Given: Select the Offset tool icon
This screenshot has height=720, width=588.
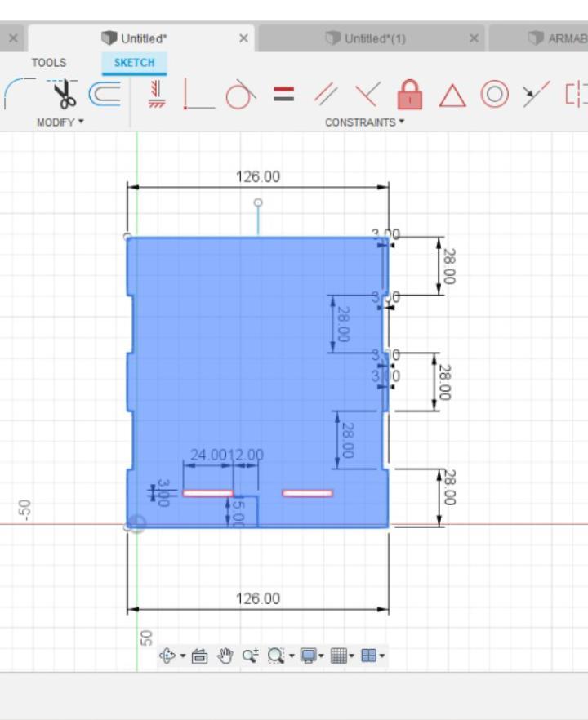Looking at the screenshot, I should point(105,94).
